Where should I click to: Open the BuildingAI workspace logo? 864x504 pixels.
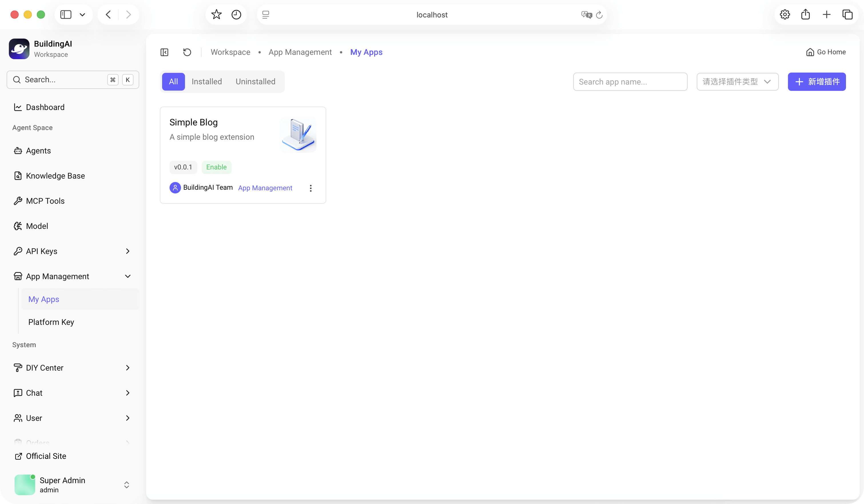click(x=19, y=49)
